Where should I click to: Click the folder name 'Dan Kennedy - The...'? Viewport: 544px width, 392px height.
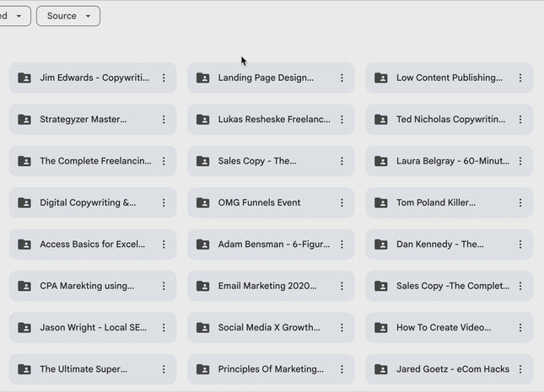point(440,244)
